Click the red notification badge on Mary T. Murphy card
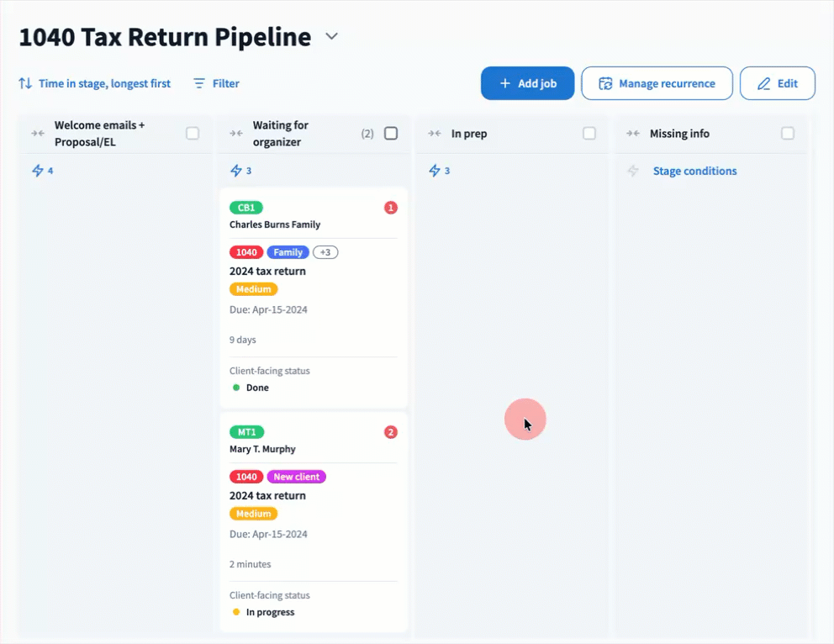The height and width of the screenshot is (644, 834). (x=390, y=432)
